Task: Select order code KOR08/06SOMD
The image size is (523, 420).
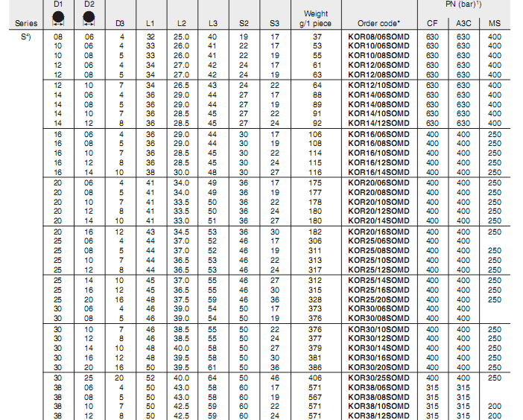Action: tap(379, 36)
